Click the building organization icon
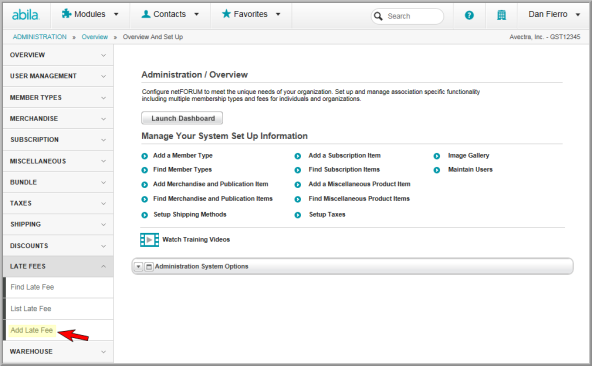The image size is (592, 366). pyautogui.click(x=501, y=15)
